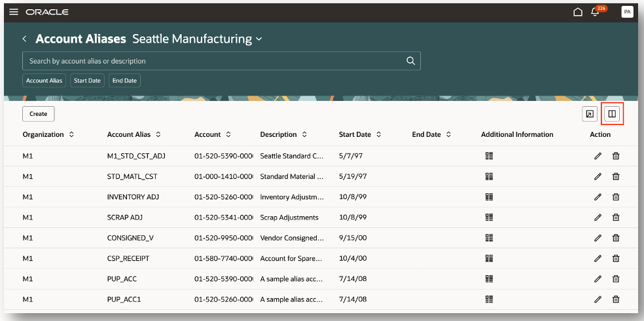Image resolution: width=644 pixels, height=321 pixels.
Task: Sort by Organization column
Action: [71, 134]
